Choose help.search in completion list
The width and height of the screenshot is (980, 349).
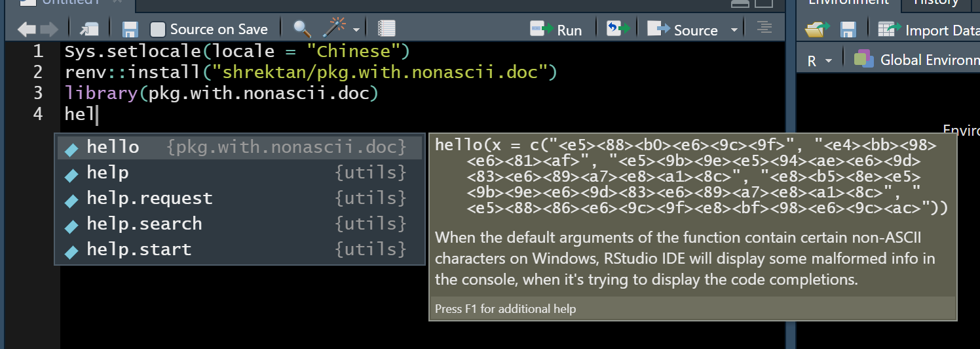pos(239,224)
